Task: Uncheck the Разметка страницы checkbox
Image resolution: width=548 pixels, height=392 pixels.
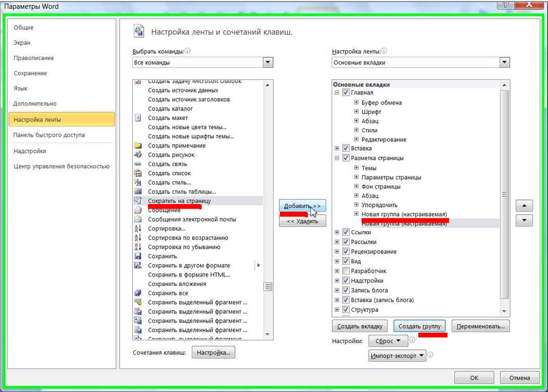Action: point(346,158)
